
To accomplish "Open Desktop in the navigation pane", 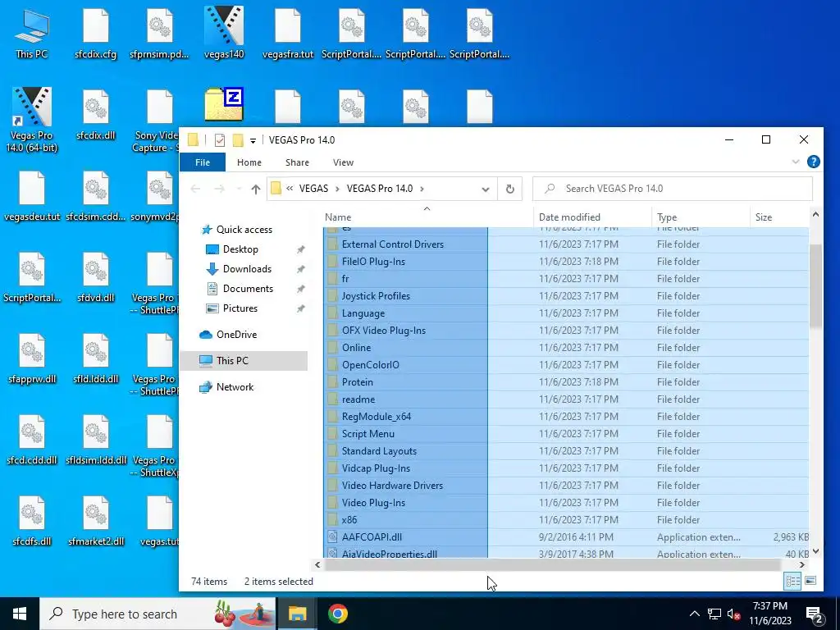I will click(240, 249).
